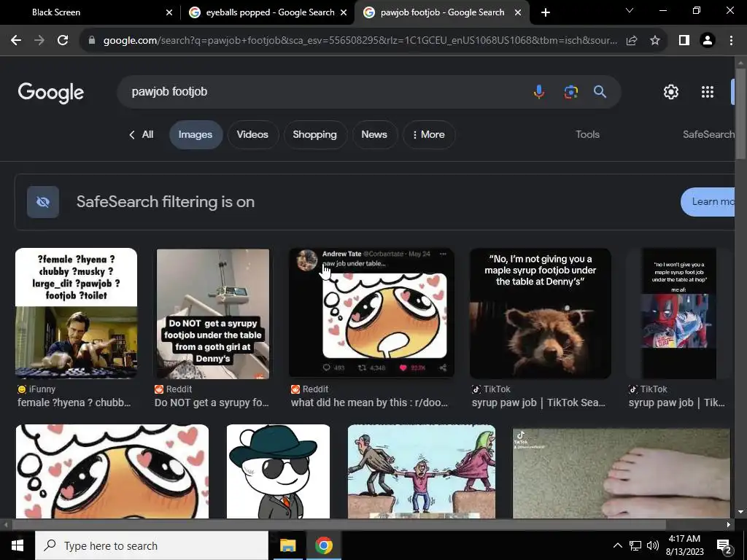Open the Chrome profile avatar
Screen dimensions: 747x560
[x=708, y=41]
